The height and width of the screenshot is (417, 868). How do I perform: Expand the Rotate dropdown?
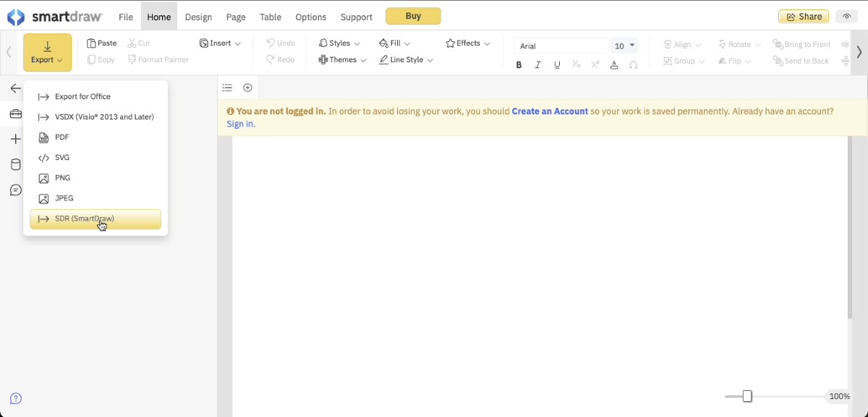point(739,44)
